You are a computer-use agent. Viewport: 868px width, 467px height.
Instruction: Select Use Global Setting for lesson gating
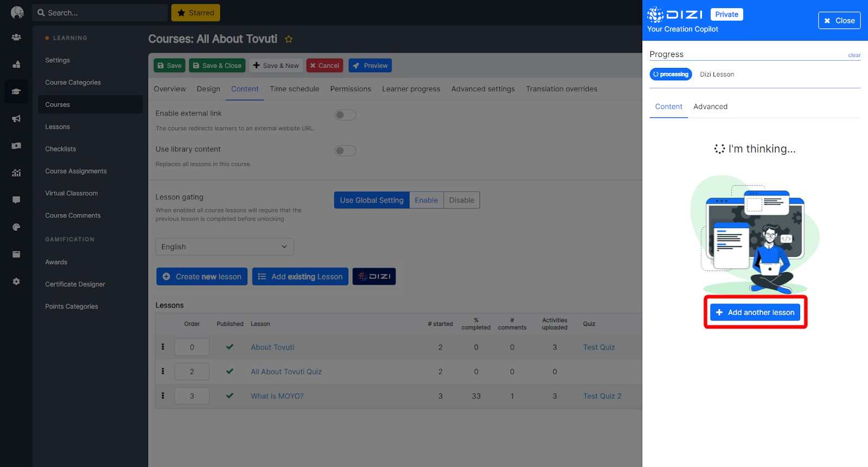(372, 200)
